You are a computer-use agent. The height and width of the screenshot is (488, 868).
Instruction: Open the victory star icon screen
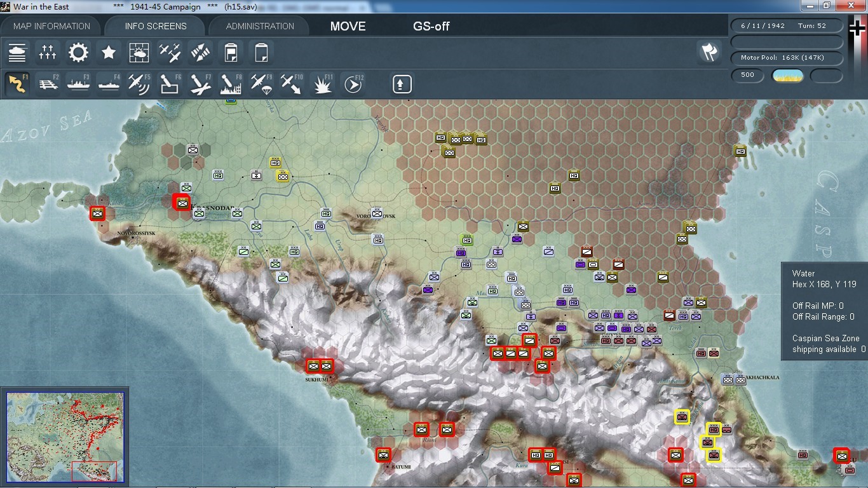point(109,52)
